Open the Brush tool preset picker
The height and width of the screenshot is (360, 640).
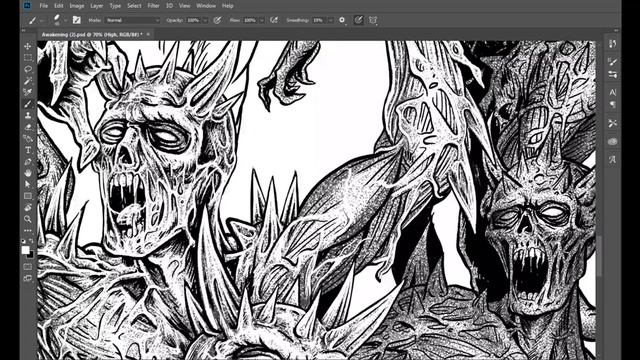tap(32, 20)
